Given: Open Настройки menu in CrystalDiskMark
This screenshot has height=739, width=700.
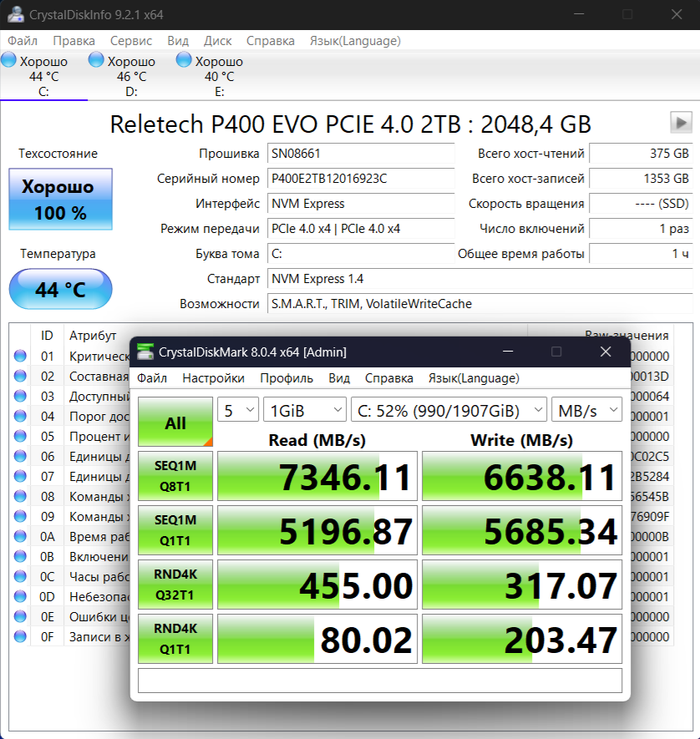Looking at the screenshot, I should pyautogui.click(x=214, y=378).
